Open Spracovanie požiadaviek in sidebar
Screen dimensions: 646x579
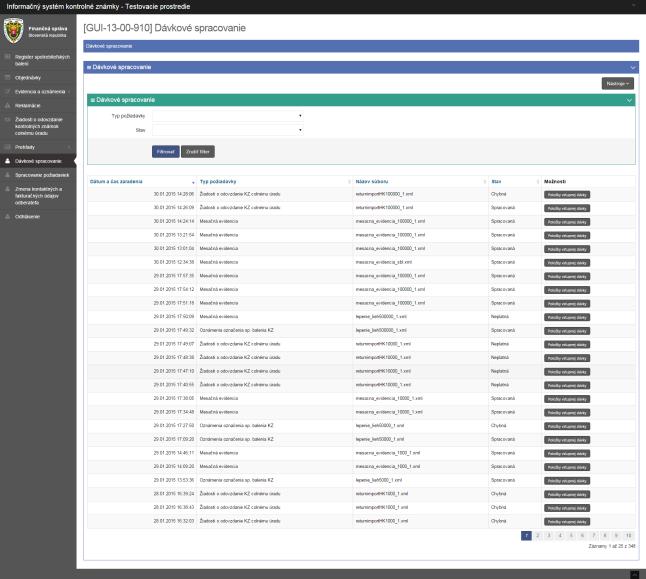tap(38, 175)
